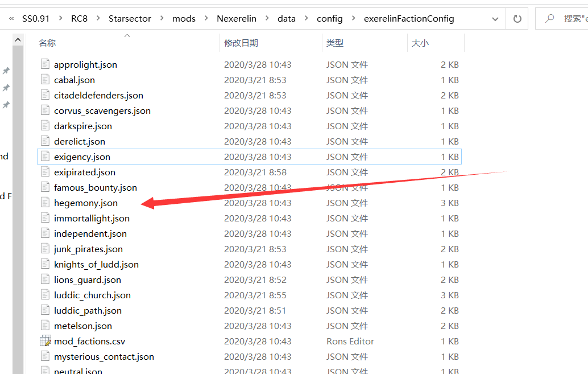
Task: Go to the mods breadcrumb folder
Action: click(184, 19)
